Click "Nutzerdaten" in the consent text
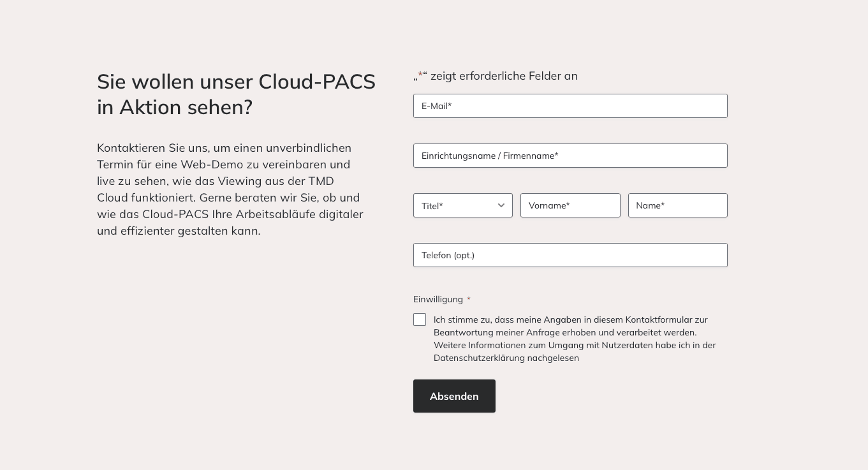 627,345
